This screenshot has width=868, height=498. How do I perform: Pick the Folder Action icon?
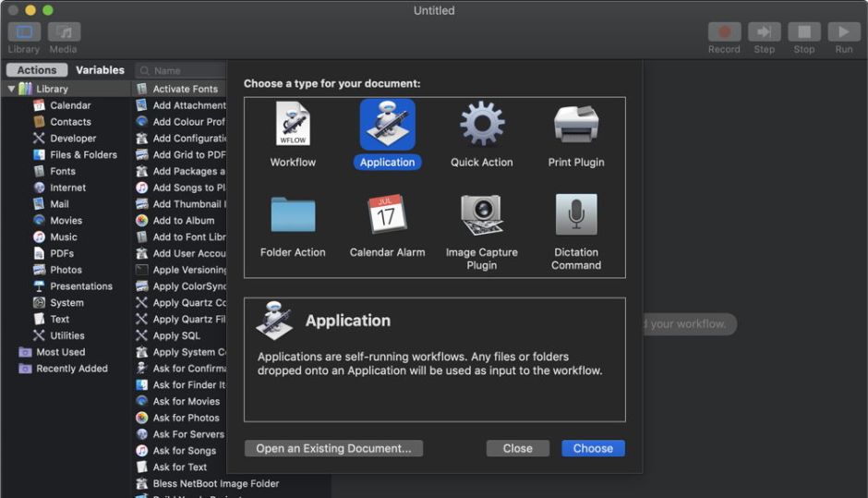click(293, 215)
